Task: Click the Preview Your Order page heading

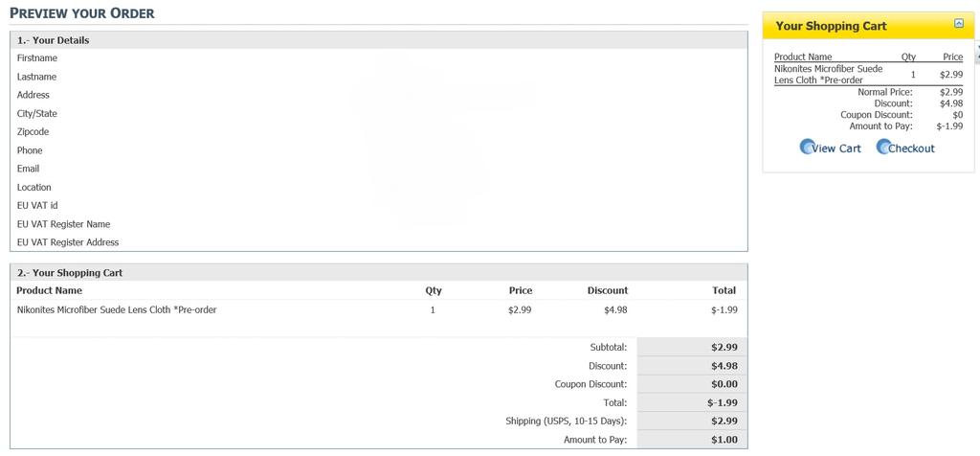Action: pos(82,13)
